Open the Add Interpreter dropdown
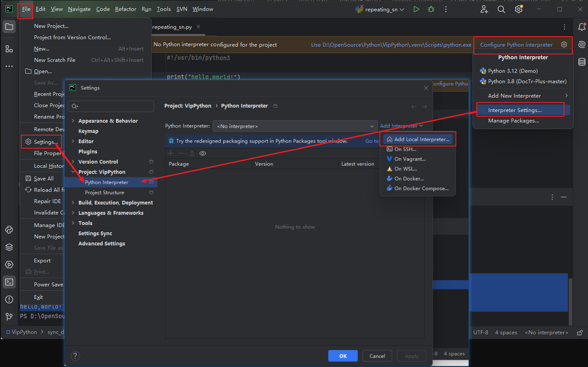This screenshot has width=588, height=367. (401, 126)
